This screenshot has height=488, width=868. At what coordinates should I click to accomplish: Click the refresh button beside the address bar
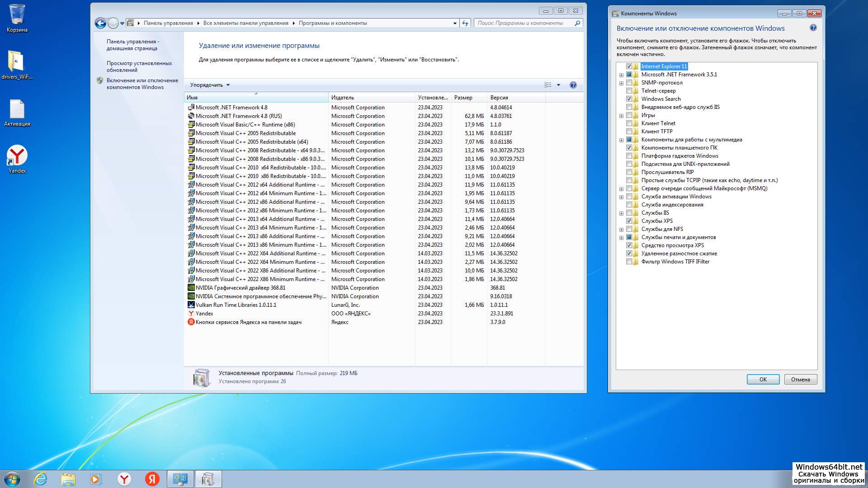point(465,23)
